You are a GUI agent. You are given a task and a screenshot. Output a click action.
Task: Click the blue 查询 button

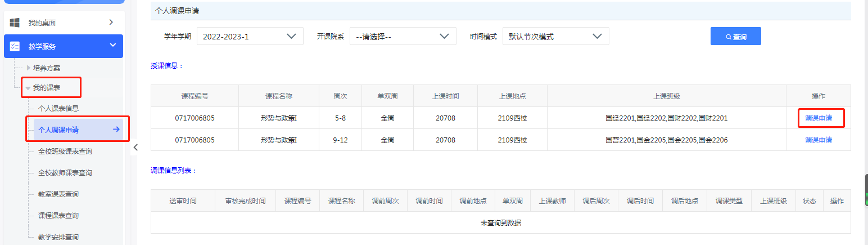[735, 36]
